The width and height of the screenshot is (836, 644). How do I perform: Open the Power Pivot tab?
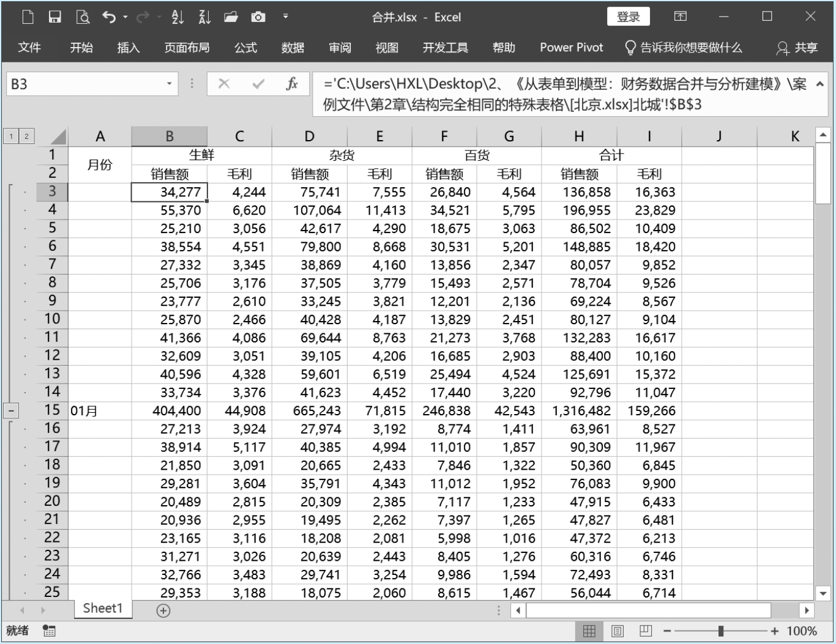click(571, 48)
